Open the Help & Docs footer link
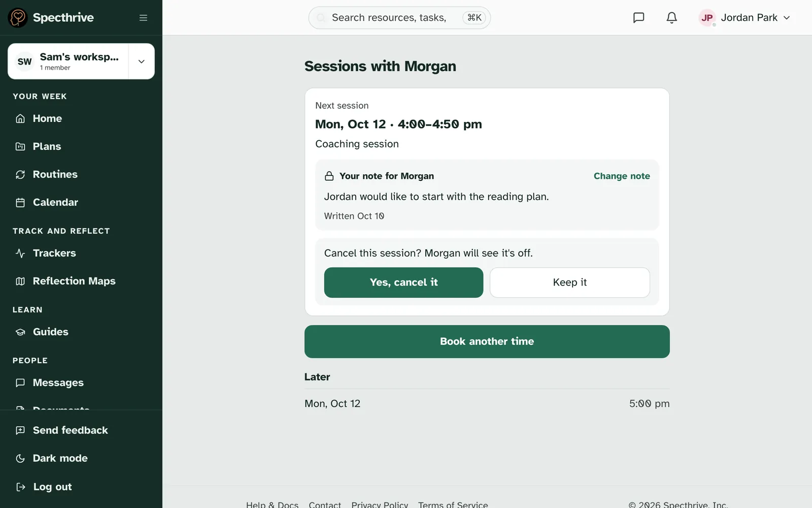This screenshot has height=508, width=812. pyautogui.click(x=272, y=504)
